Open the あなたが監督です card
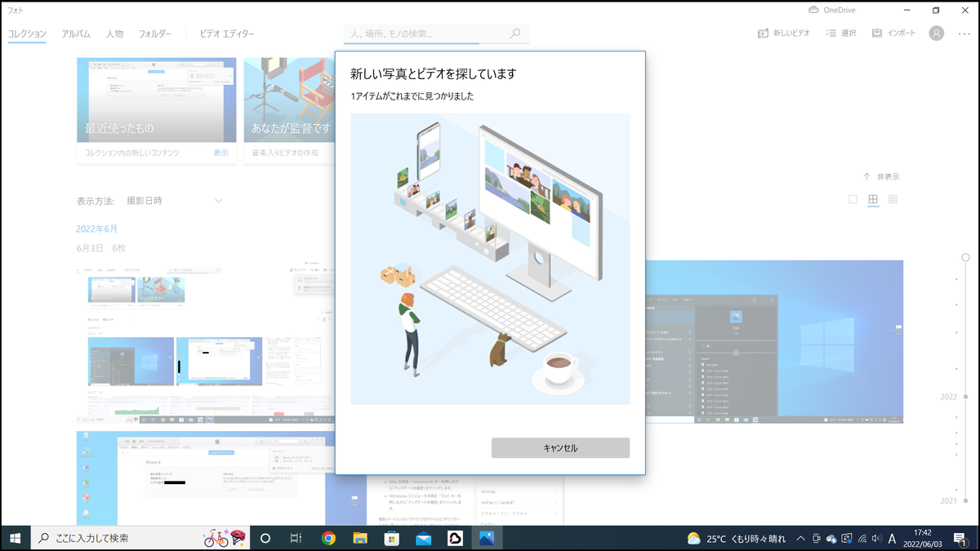 [x=290, y=110]
